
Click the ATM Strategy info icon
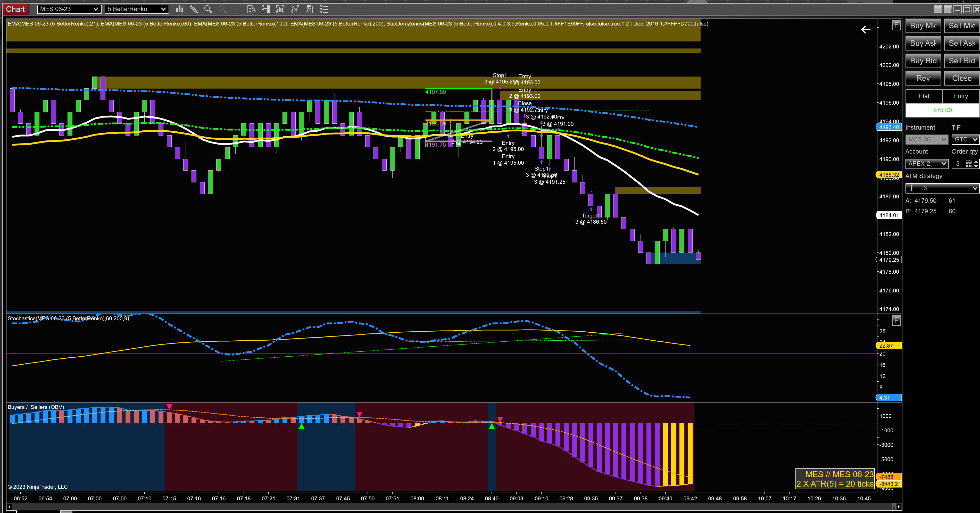click(x=911, y=188)
